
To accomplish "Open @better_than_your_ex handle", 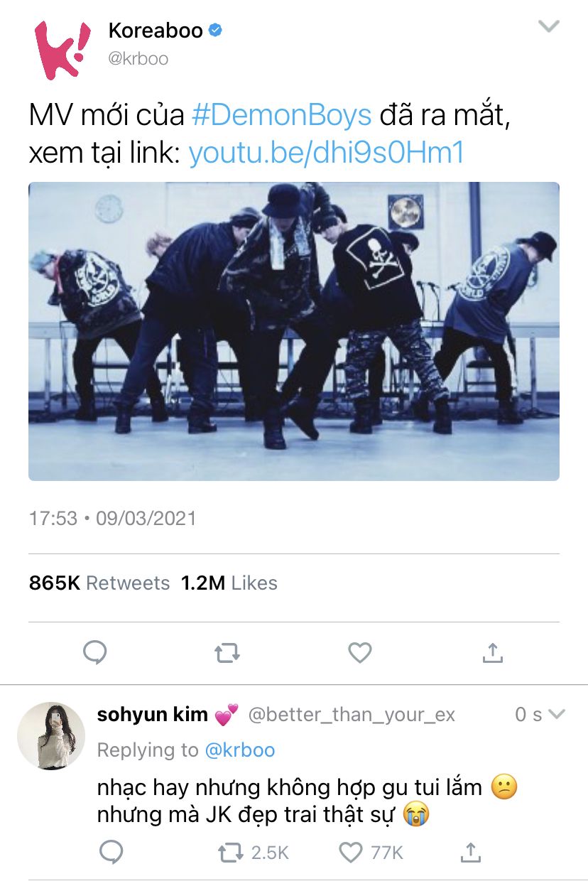I will point(352,715).
